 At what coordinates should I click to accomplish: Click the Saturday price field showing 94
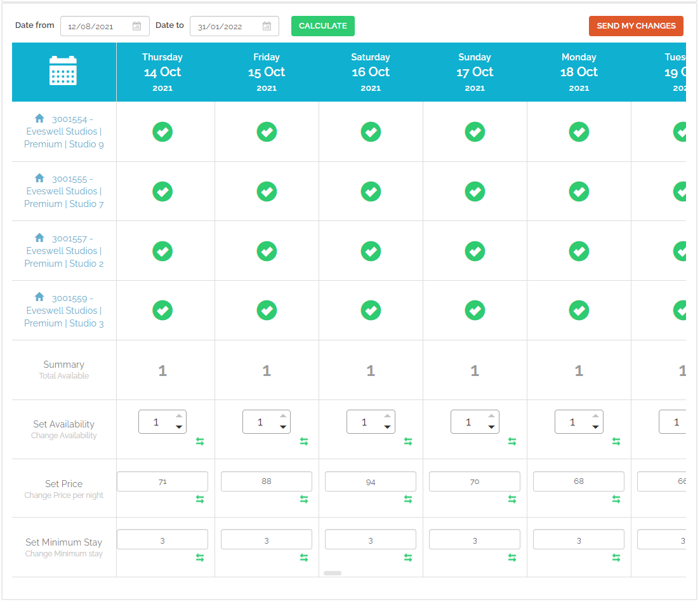click(x=371, y=482)
